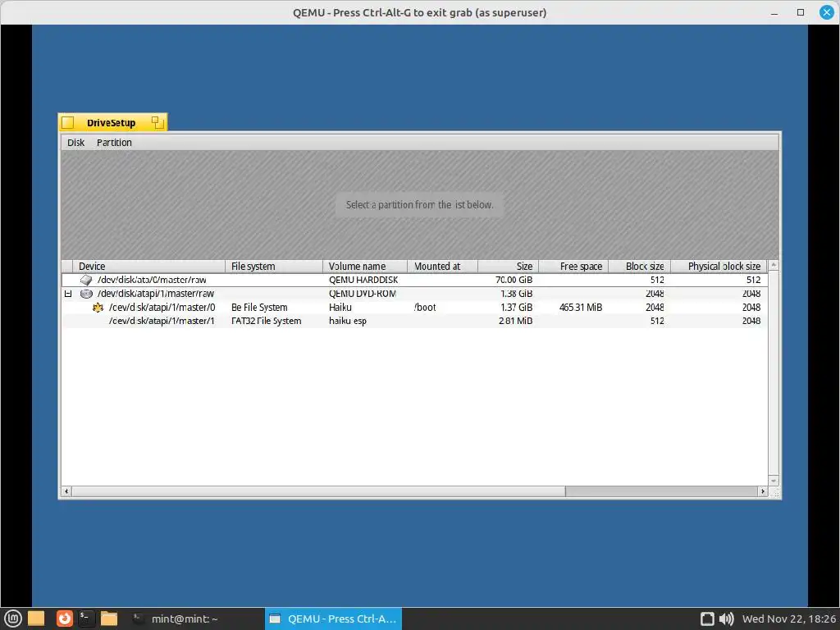Screen dimensions: 840x630
Task: Sort by the Mounted at column header
Action: tap(442, 267)
